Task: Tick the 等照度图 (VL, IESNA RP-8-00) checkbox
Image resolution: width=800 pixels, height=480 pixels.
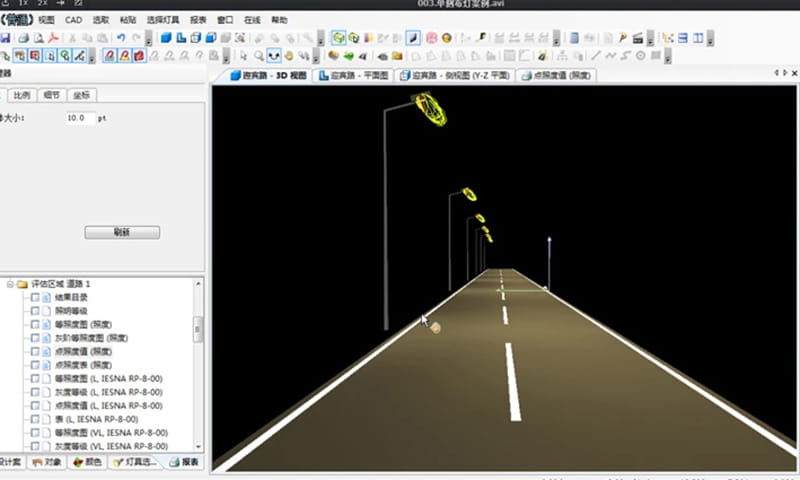Action: (35, 433)
